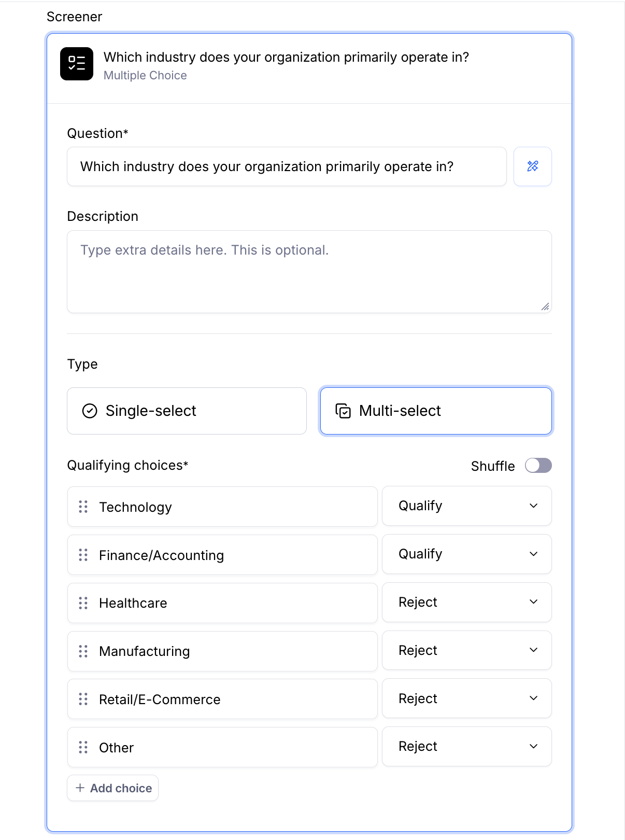
Task: Select the Single-select type option
Action: [x=187, y=411]
